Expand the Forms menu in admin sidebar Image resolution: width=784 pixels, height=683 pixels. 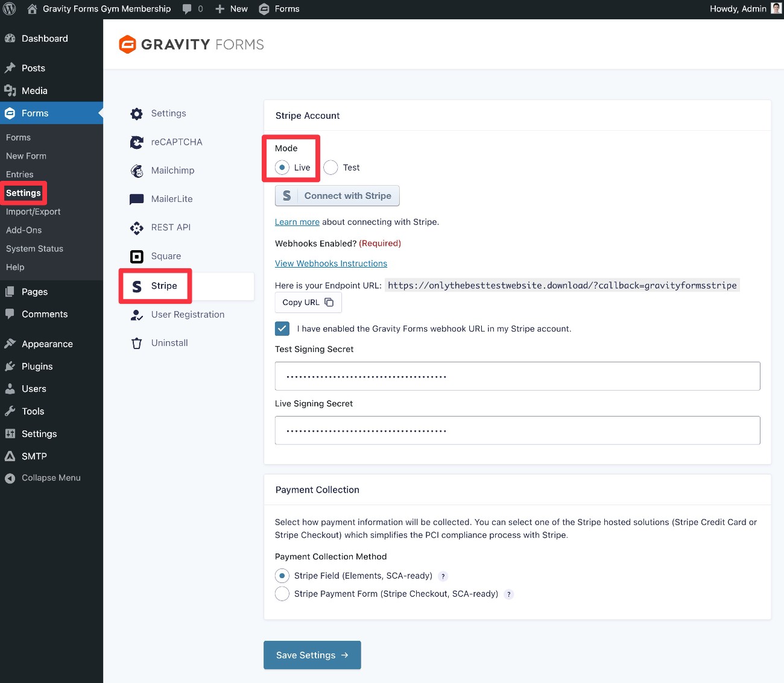tap(36, 113)
